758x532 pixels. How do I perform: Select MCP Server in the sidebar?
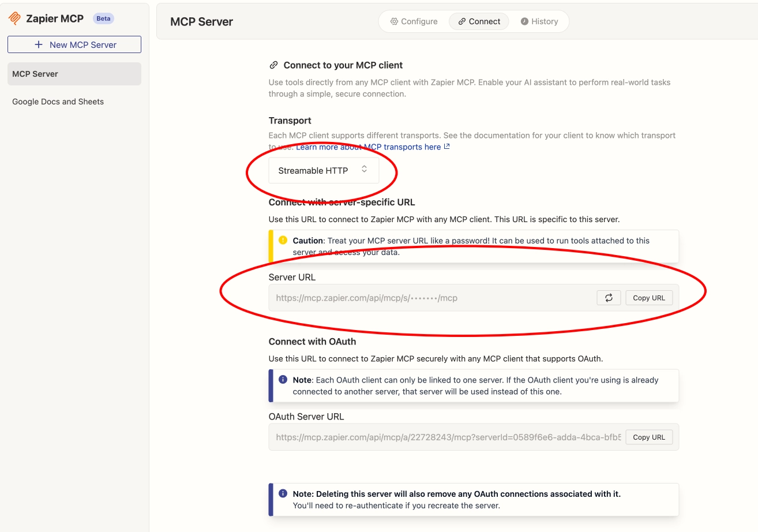point(74,74)
